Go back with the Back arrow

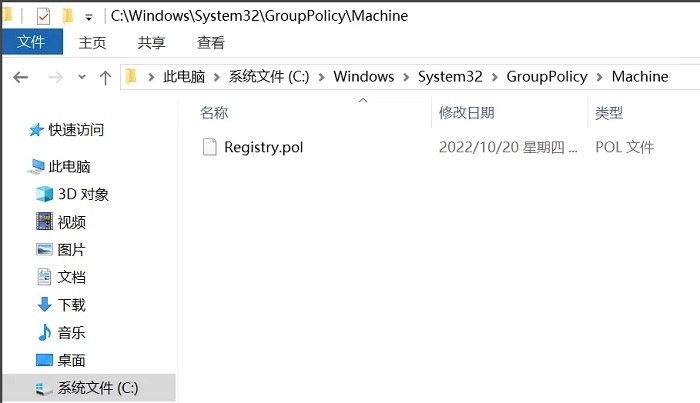point(20,77)
